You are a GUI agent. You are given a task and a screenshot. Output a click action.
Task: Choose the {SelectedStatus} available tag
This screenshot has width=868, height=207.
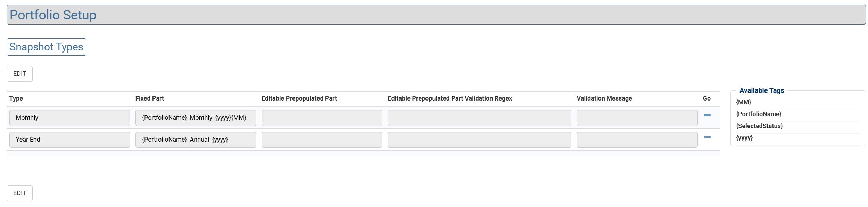coord(759,126)
